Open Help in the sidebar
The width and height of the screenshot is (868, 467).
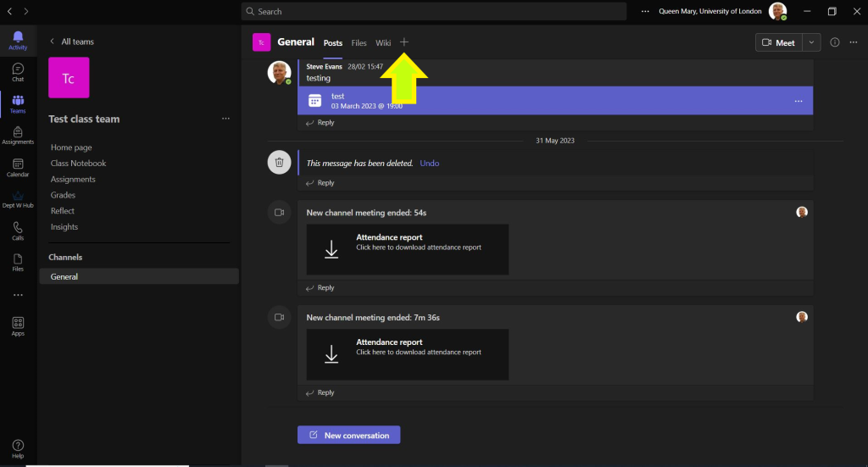[18, 448]
